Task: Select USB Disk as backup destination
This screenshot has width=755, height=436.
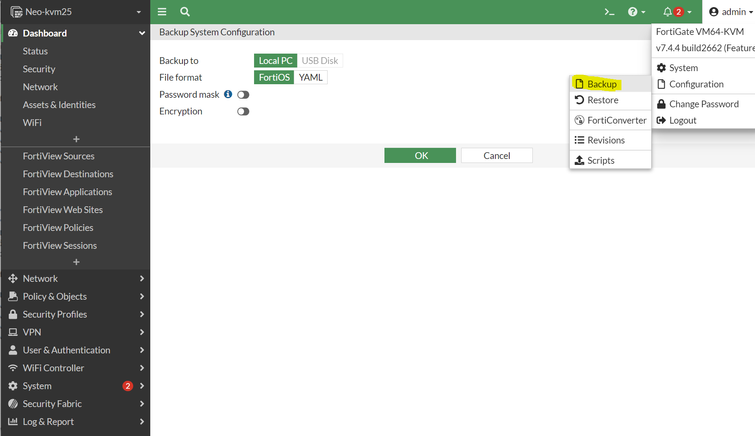Action: [320, 61]
